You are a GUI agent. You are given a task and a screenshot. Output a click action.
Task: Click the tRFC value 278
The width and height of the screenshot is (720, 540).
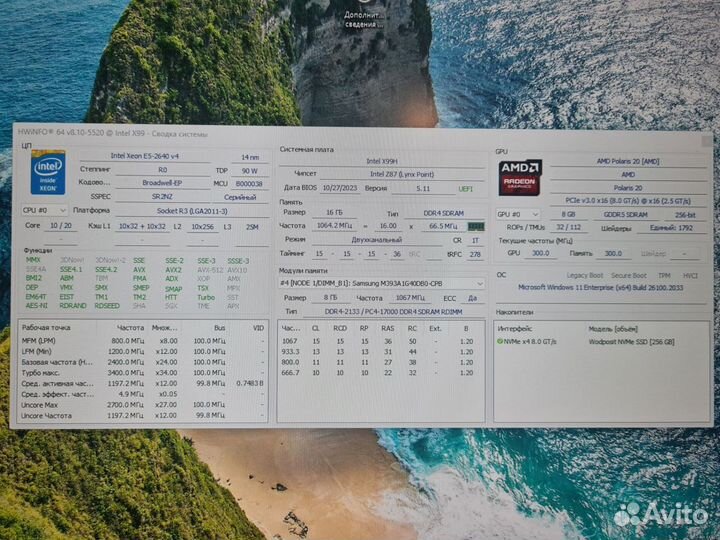(x=475, y=254)
